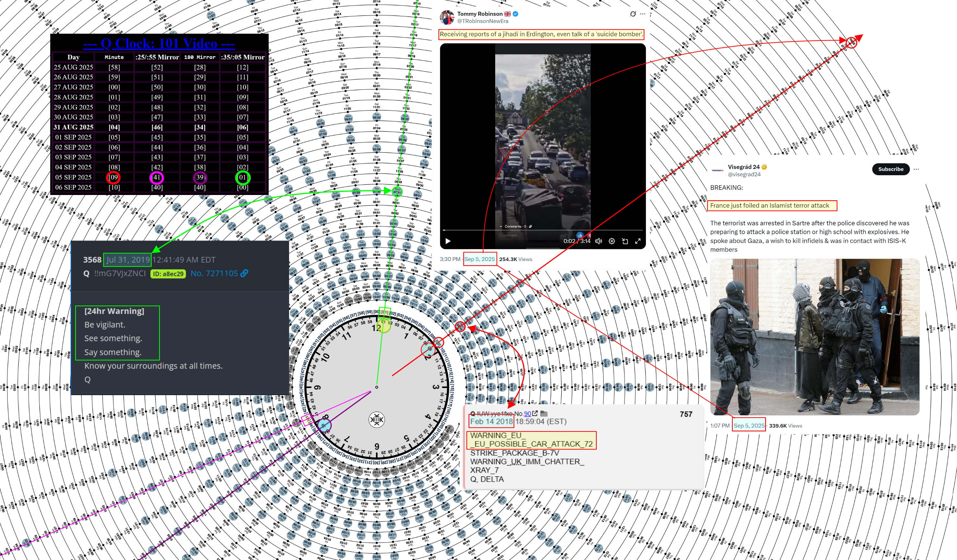This screenshot has height=560, width=957.
Task: Click the gold verified badge on Visegrád 24
Action: (764, 167)
